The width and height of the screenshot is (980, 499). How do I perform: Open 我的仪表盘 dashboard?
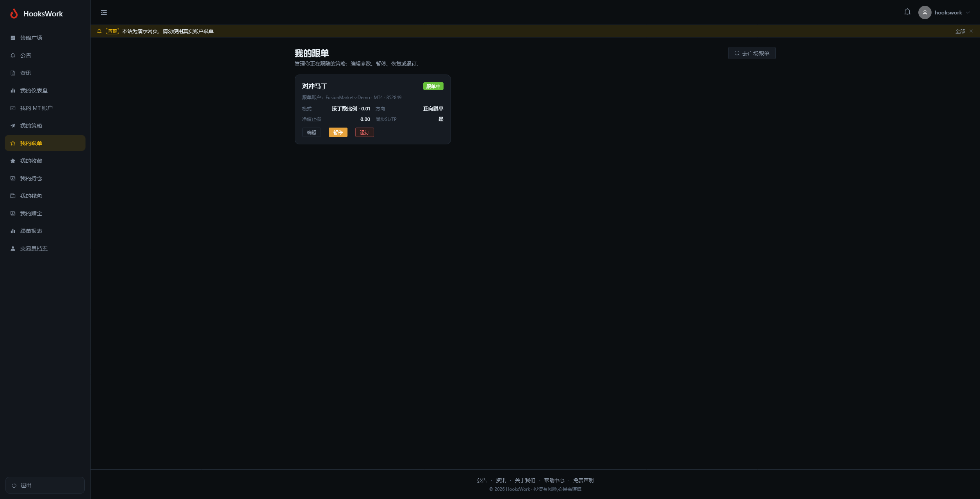[x=45, y=91]
